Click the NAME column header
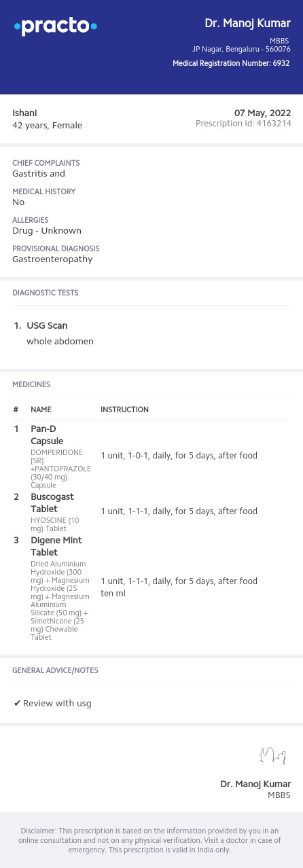Viewport: 303px width, 868px height. point(41,410)
